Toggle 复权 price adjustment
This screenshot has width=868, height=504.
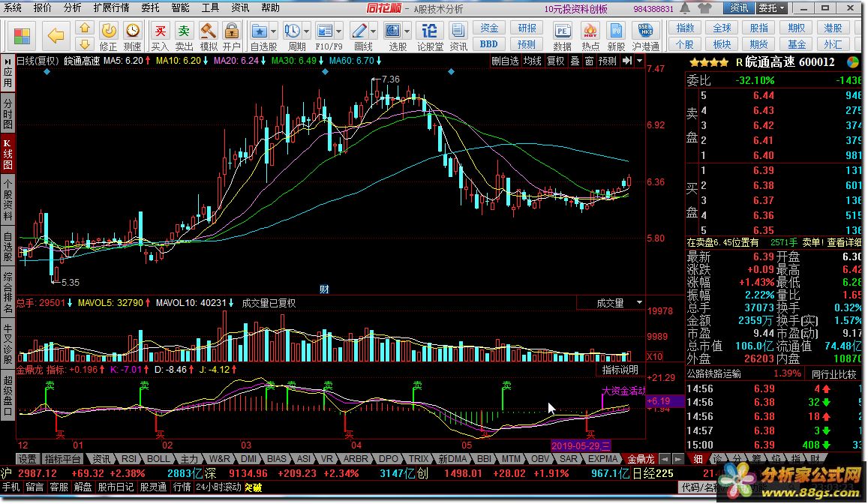point(556,61)
